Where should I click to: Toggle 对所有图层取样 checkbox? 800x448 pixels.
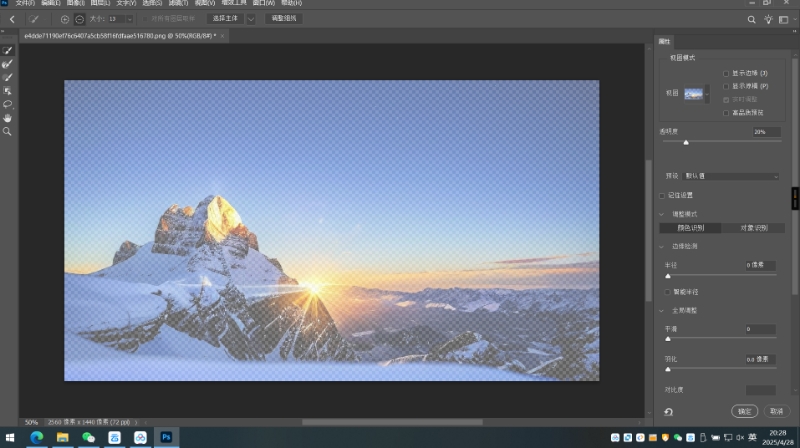click(145, 19)
